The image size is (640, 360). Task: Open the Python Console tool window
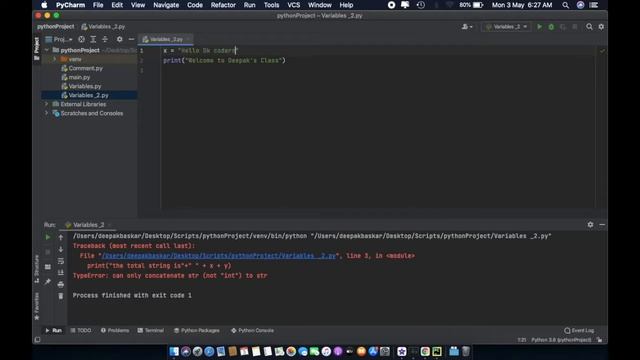[252, 330]
